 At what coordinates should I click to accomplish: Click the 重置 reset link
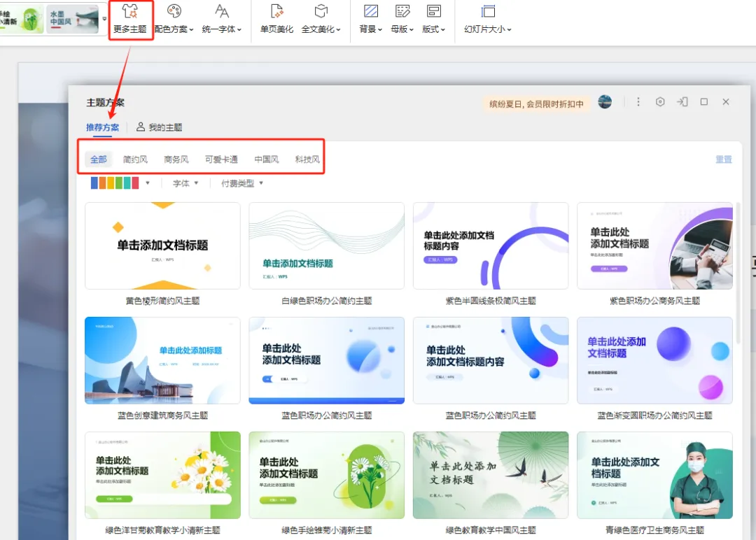point(724,159)
